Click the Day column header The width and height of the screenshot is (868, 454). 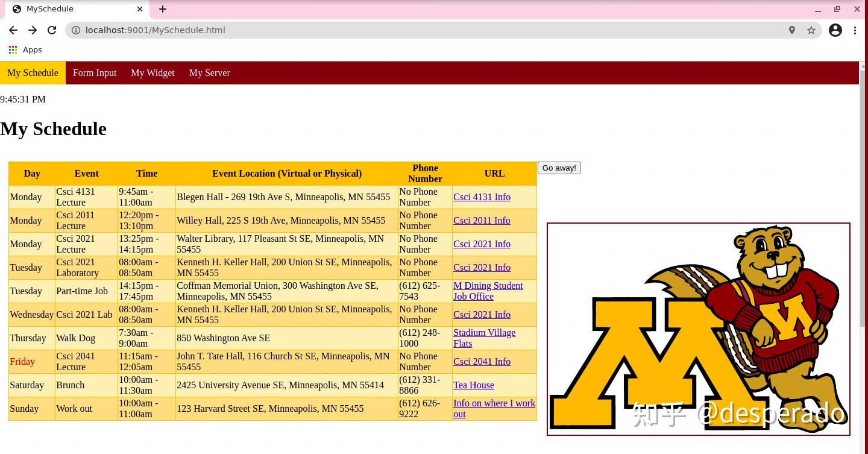click(x=32, y=174)
